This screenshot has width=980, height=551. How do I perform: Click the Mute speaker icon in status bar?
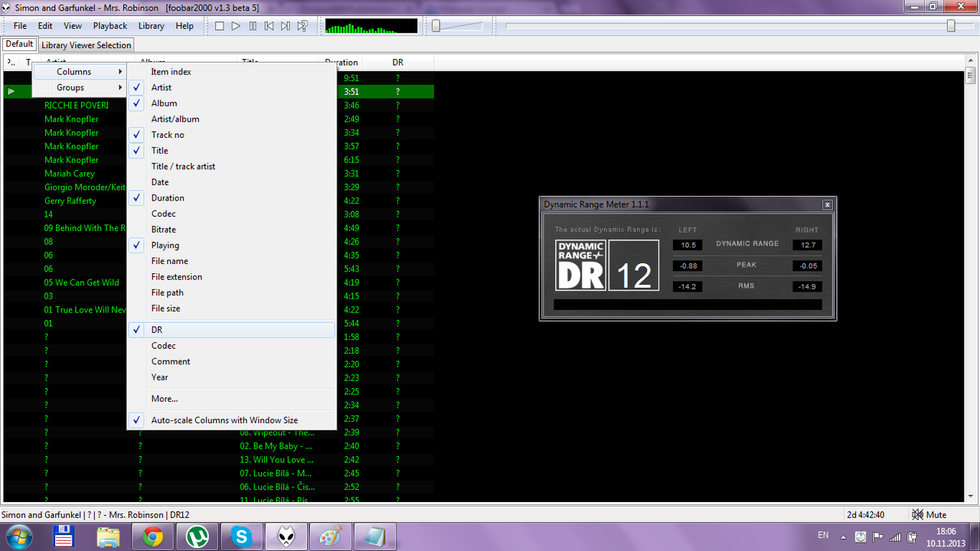[x=917, y=515]
